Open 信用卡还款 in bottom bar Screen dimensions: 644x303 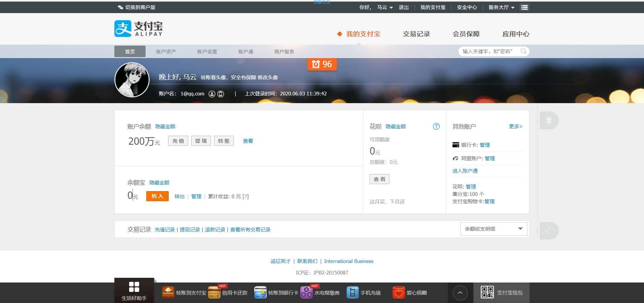pyautogui.click(x=228, y=292)
